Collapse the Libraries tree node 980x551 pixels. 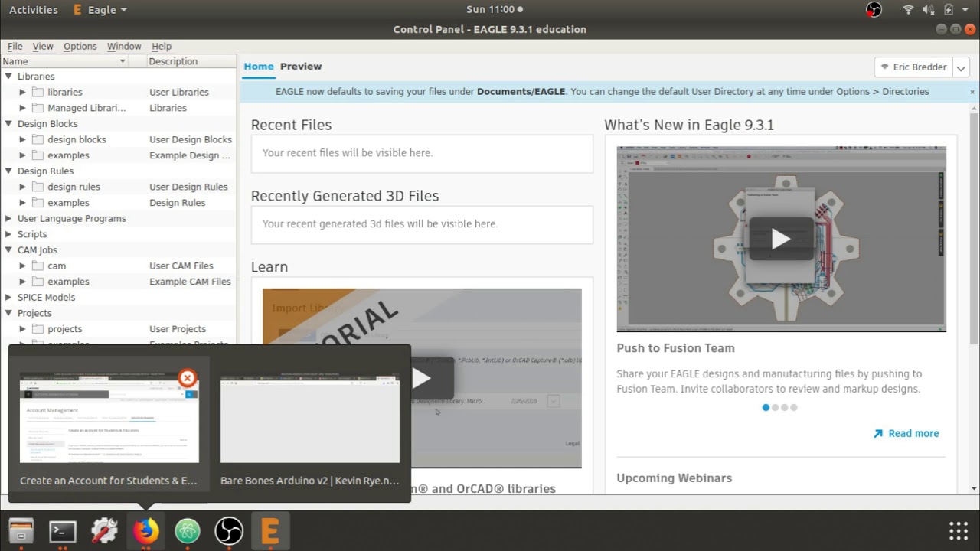(x=8, y=77)
